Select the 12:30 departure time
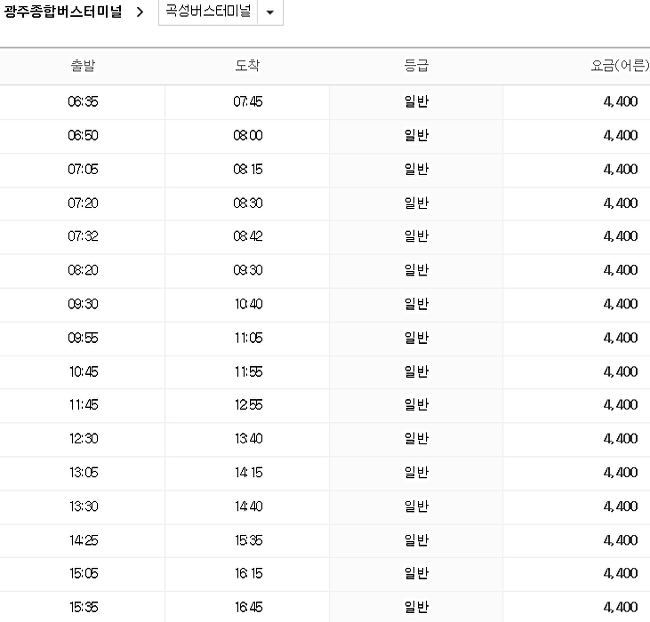 [x=84, y=439]
